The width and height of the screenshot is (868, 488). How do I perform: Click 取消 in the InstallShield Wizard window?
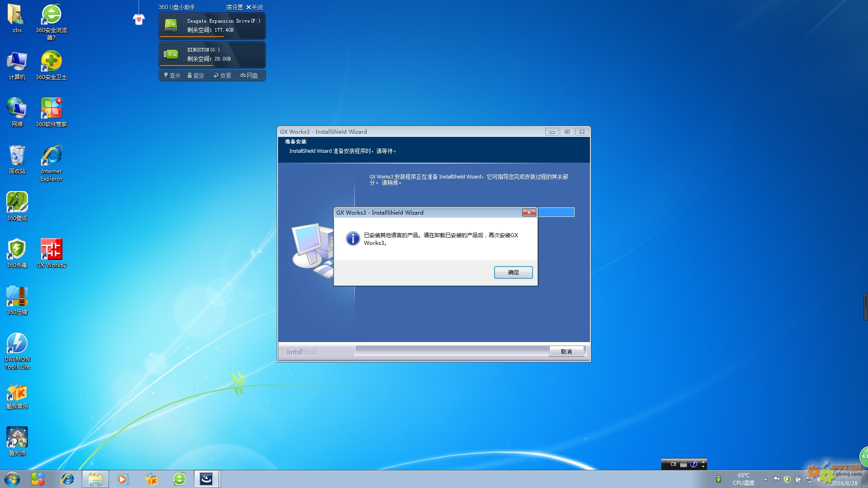(x=566, y=352)
